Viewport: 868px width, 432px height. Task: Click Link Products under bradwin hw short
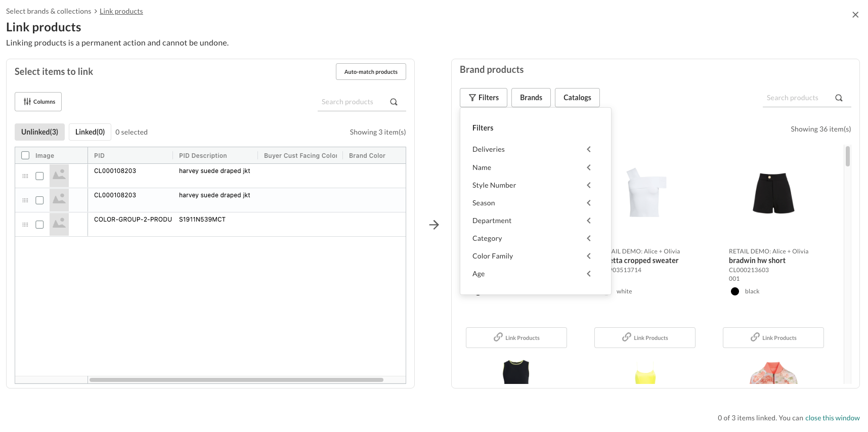[x=773, y=337]
